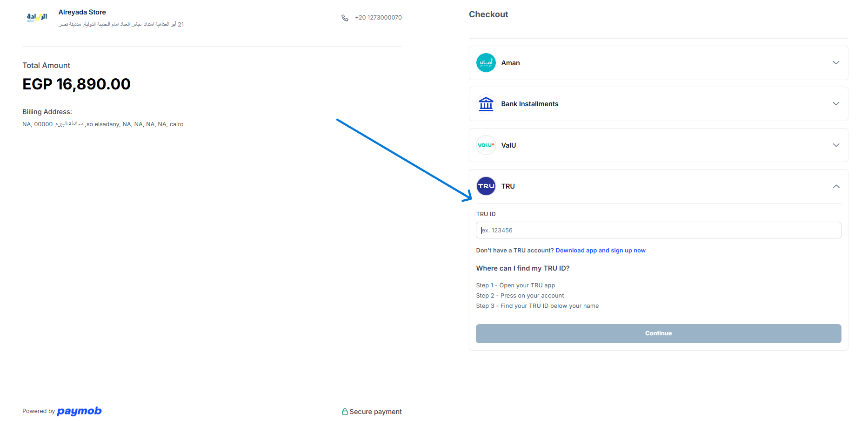
Task: Select the Bank Installments label
Action: [x=529, y=104]
